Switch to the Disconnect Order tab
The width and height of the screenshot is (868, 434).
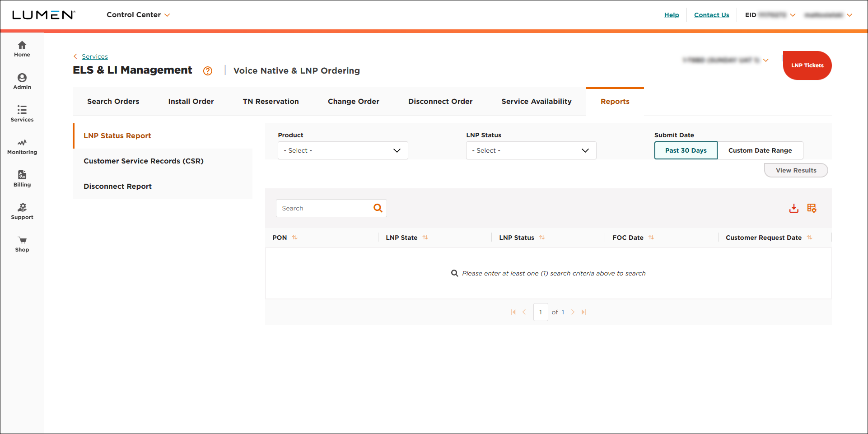[440, 102]
